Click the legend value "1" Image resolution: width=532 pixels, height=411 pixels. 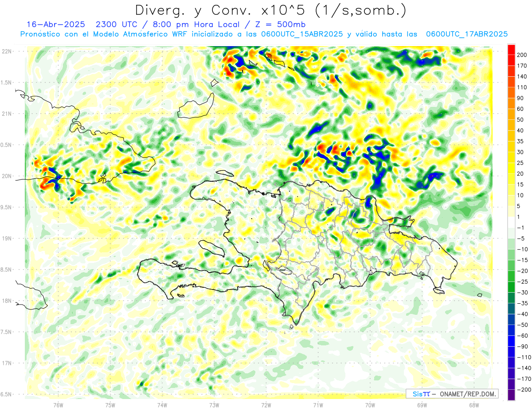519,217
